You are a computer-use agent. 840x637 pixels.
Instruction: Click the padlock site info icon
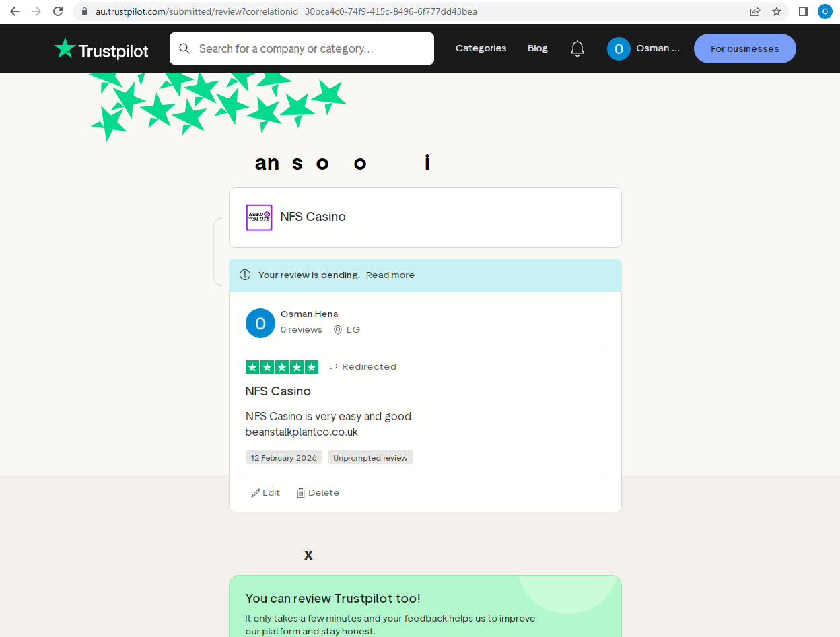click(85, 11)
